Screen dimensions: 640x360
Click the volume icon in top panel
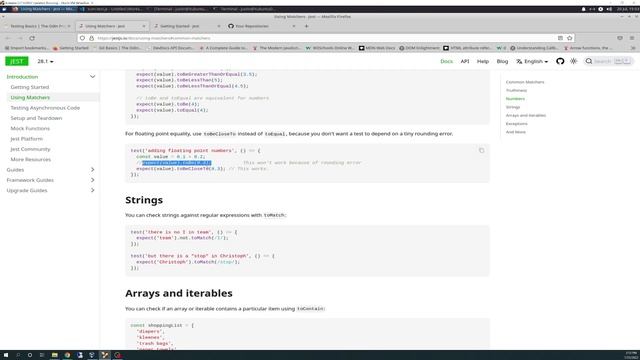(609, 9)
